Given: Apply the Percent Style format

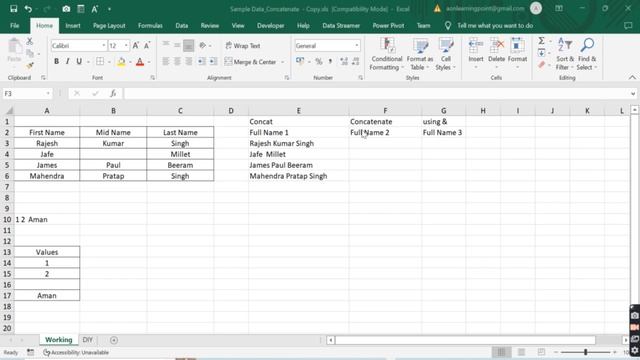Looking at the screenshot, I should point(319,62).
